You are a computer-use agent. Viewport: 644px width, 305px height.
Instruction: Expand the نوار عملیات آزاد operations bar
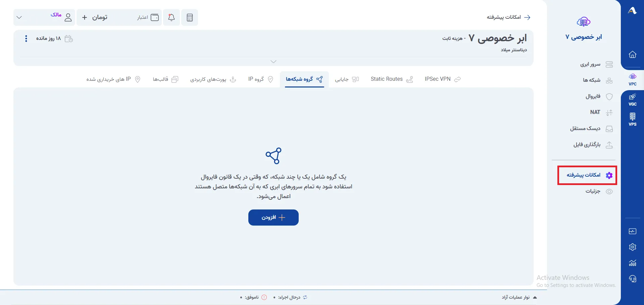(x=519, y=297)
